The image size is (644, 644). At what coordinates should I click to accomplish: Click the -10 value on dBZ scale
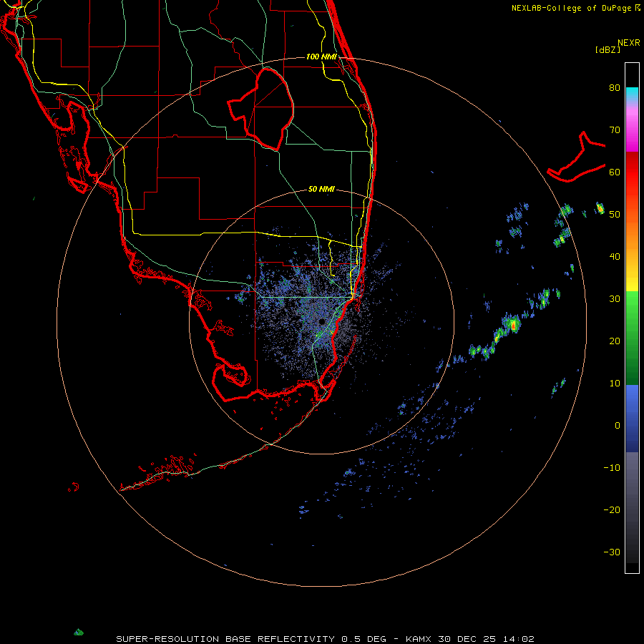(x=612, y=467)
